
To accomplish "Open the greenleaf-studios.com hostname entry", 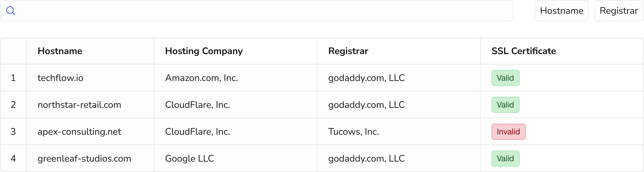I will pos(84,158).
